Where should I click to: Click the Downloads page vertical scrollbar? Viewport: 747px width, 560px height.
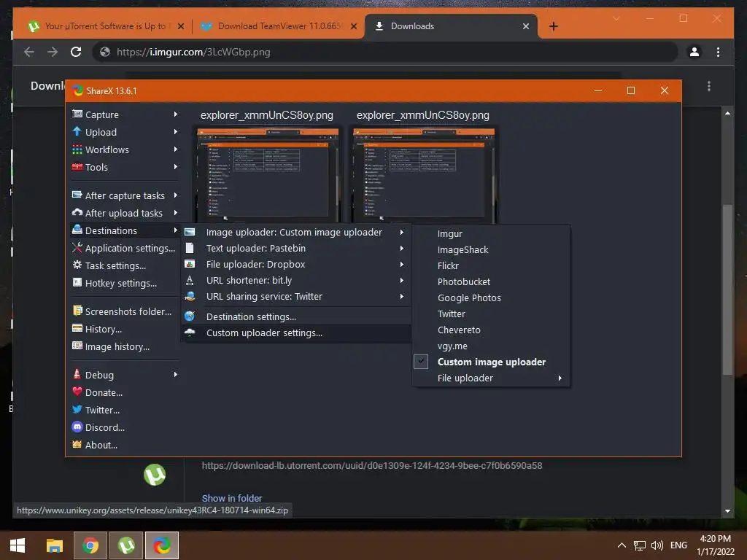point(727,289)
